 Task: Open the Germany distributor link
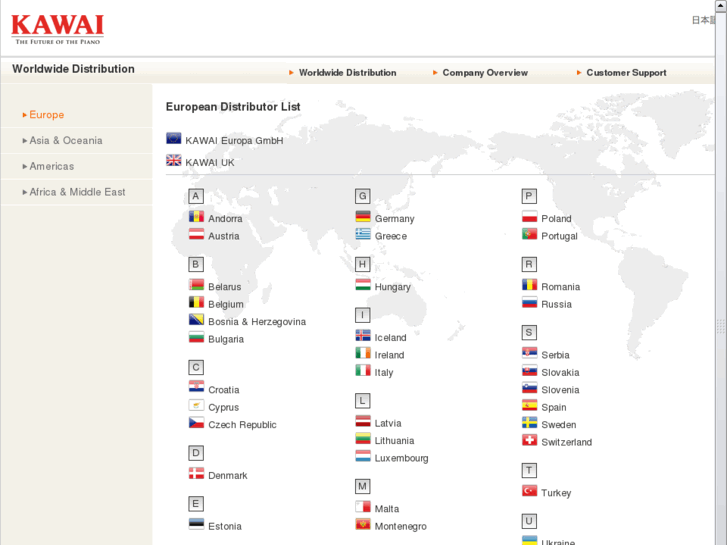(395, 218)
